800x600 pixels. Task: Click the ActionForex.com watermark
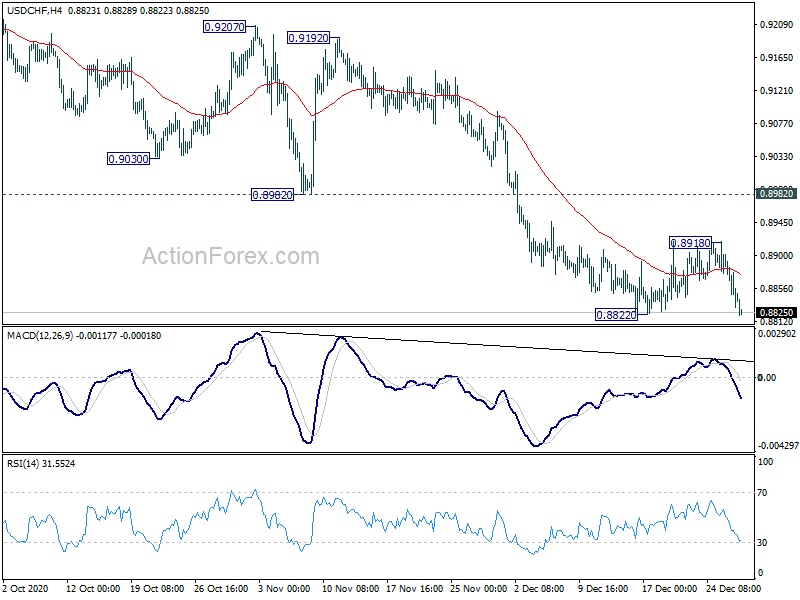pos(231,256)
